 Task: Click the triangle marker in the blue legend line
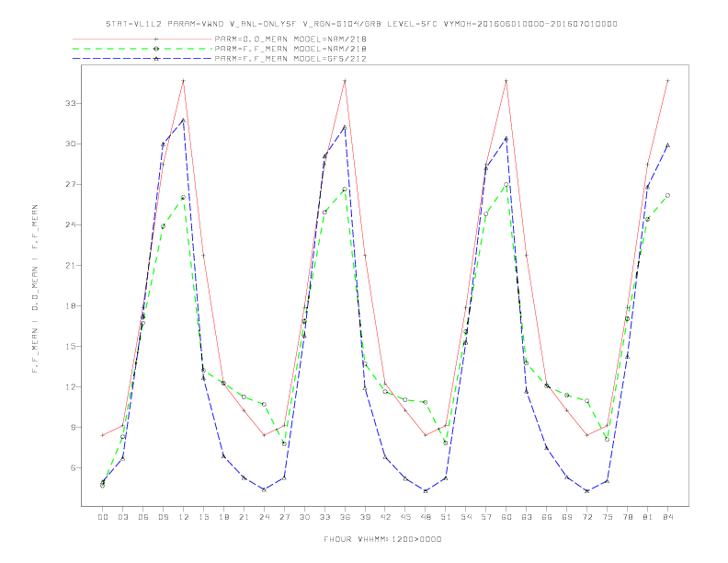[156, 59]
